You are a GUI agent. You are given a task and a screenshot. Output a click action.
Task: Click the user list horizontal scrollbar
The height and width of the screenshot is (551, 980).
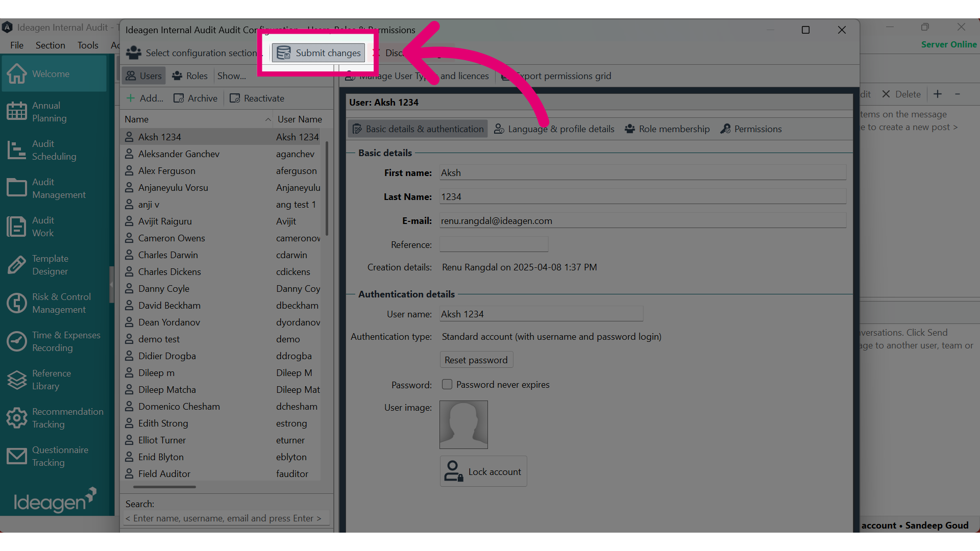pyautogui.click(x=164, y=487)
